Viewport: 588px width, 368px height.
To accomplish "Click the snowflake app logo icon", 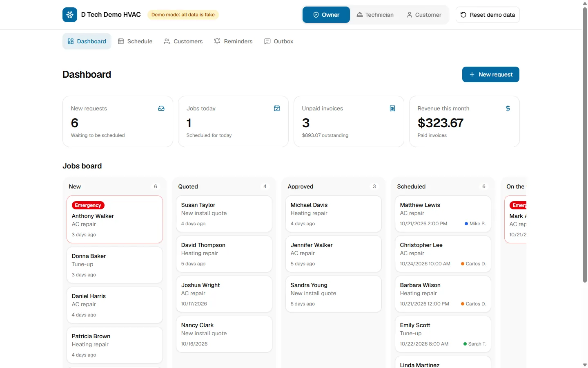I will [x=70, y=15].
